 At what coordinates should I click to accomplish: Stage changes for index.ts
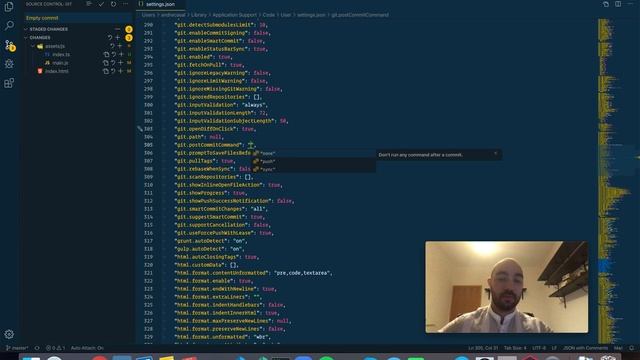click(x=121, y=54)
